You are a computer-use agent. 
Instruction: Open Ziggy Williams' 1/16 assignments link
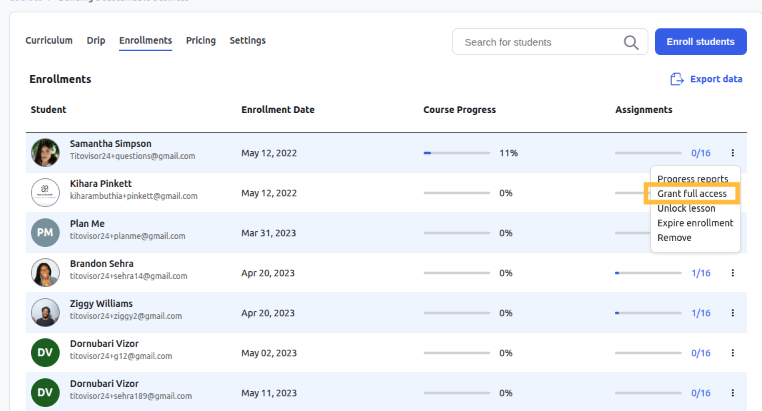click(x=701, y=313)
